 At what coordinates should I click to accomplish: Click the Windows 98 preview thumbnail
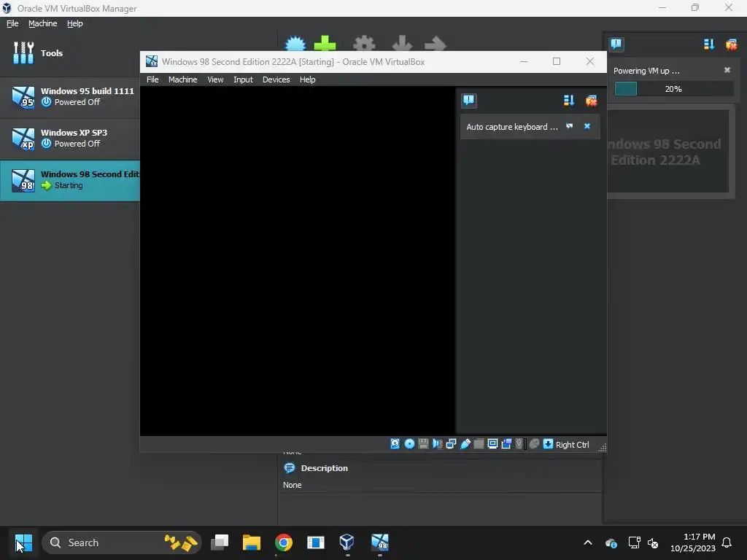tap(668, 152)
